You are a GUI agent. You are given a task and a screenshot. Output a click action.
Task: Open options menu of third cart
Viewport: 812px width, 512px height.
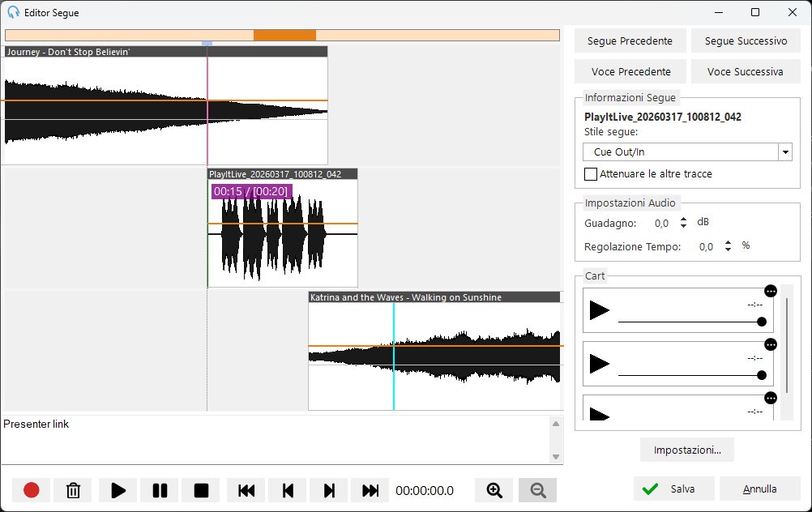[771, 398]
